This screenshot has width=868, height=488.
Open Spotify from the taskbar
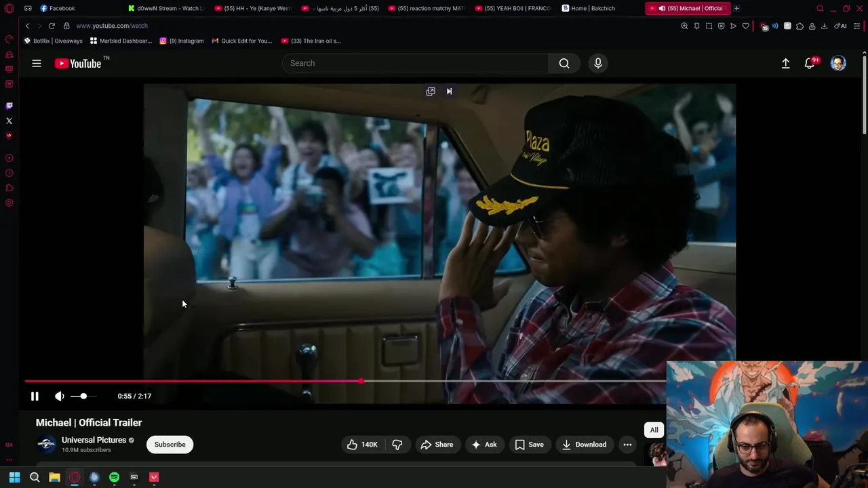point(114,477)
